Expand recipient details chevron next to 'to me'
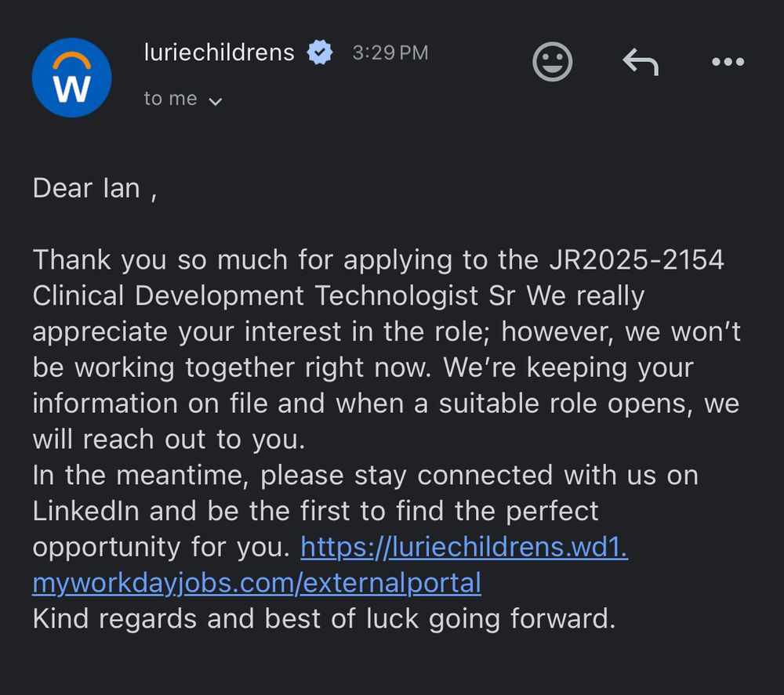784x695 pixels. coord(216,101)
